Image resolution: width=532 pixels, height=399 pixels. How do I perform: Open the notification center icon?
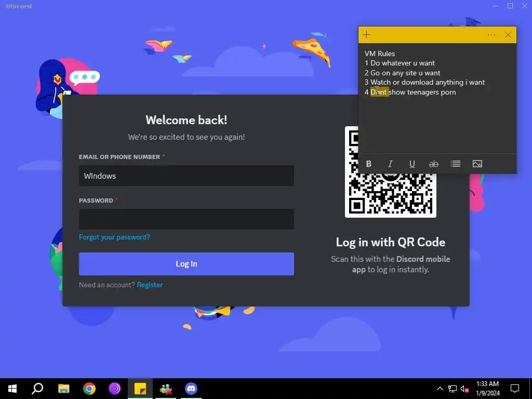pos(515,389)
